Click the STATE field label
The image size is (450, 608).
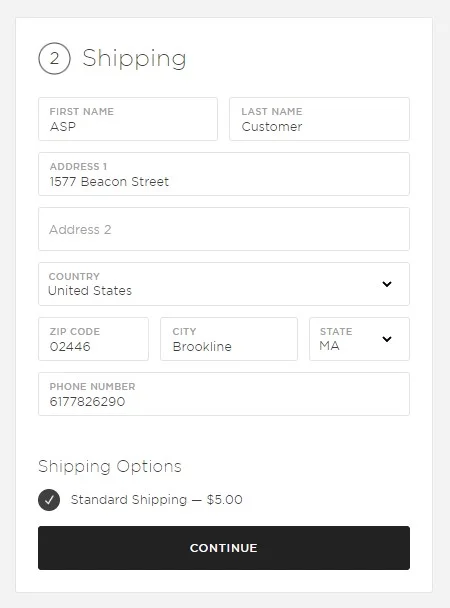click(336, 332)
